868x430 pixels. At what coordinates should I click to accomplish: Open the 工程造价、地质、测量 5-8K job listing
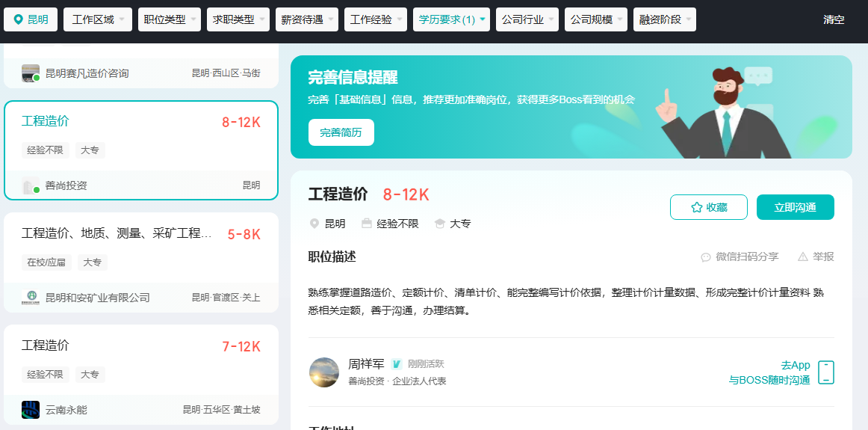(141, 247)
